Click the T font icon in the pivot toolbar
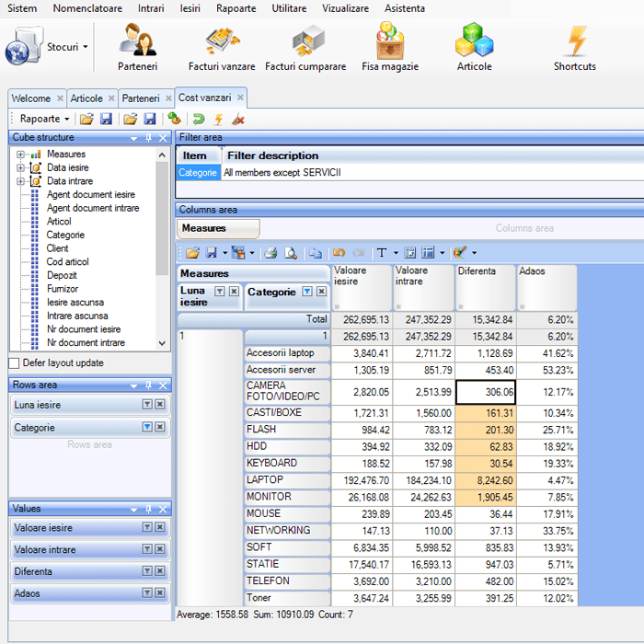This screenshot has width=644, height=644. click(382, 253)
